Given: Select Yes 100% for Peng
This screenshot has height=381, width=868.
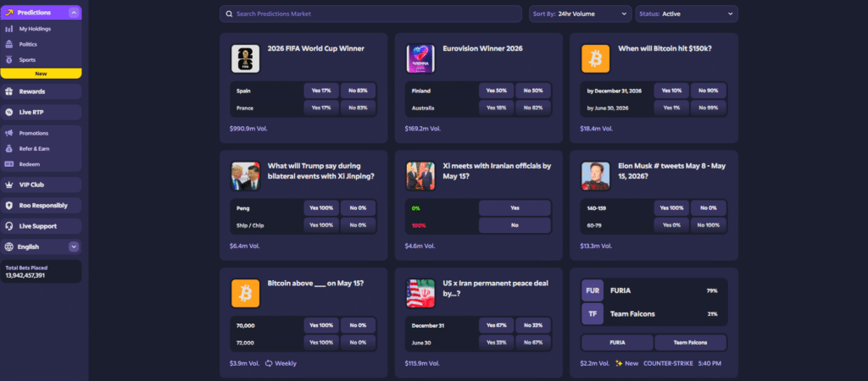Looking at the screenshot, I should [321, 208].
